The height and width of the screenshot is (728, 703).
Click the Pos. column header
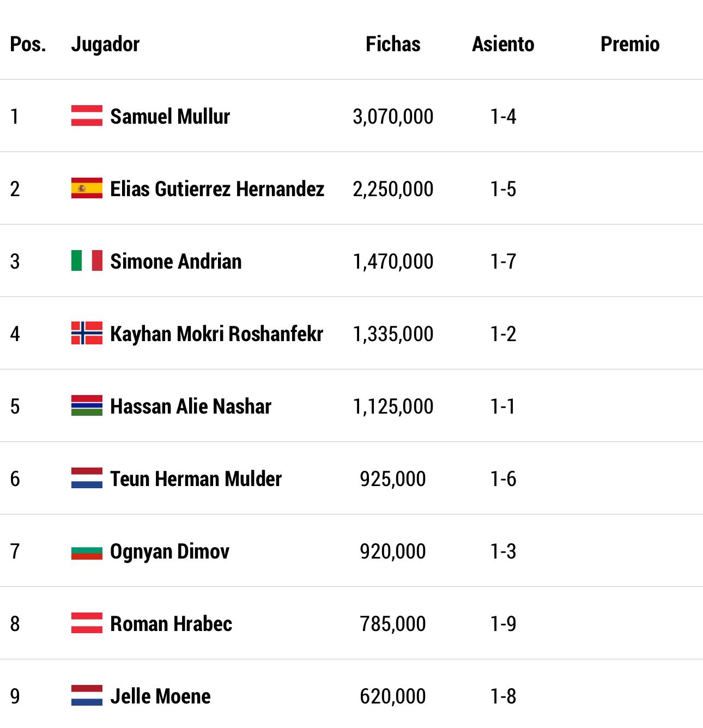click(28, 44)
